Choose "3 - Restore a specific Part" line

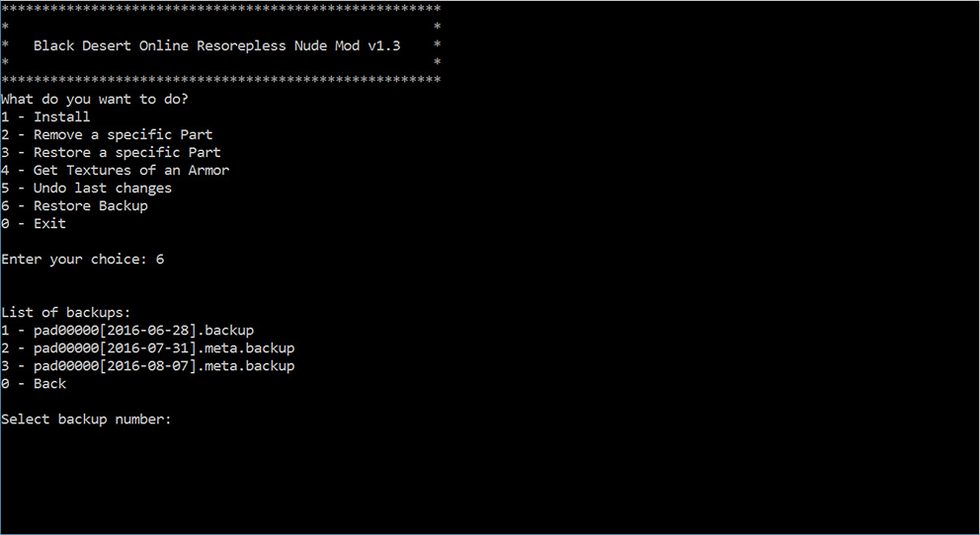click(111, 152)
